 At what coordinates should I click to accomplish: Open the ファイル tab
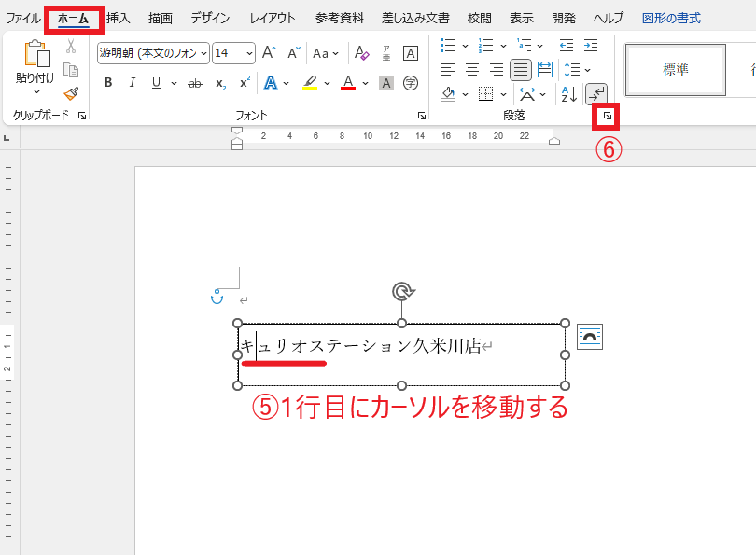22,19
